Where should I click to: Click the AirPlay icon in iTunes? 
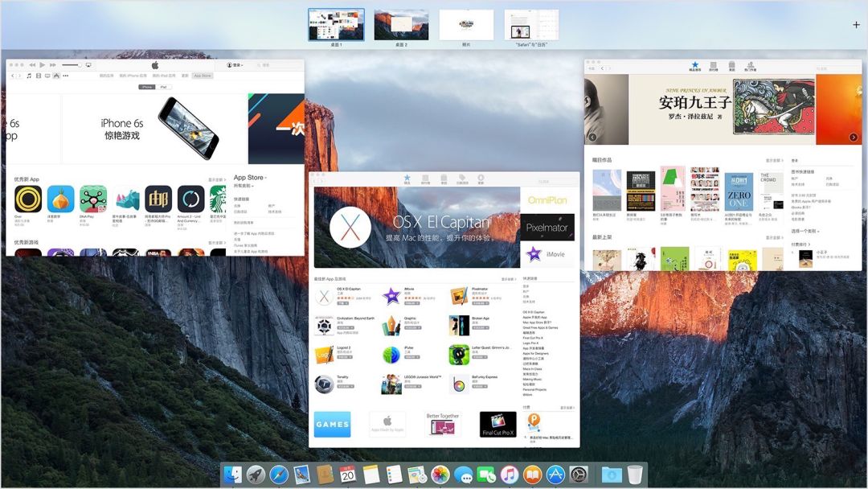pyautogui.click(x=88, y=64)
